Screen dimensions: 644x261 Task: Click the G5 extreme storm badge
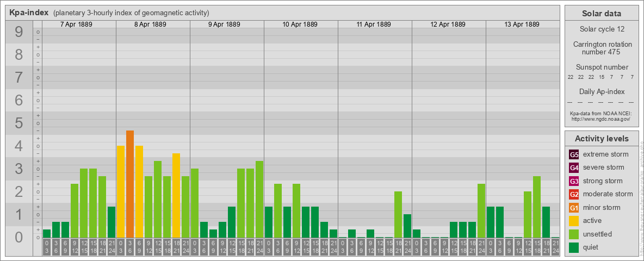(574, 154)
